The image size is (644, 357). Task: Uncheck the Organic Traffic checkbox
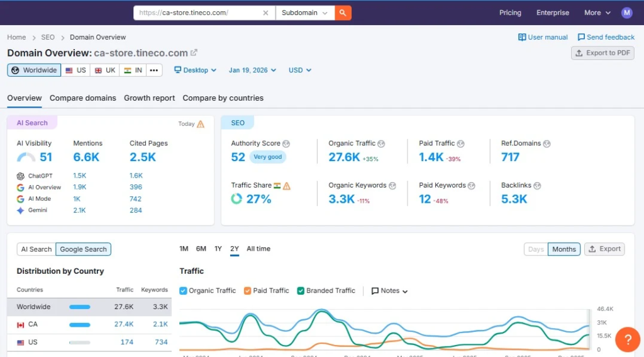point(184,291)
